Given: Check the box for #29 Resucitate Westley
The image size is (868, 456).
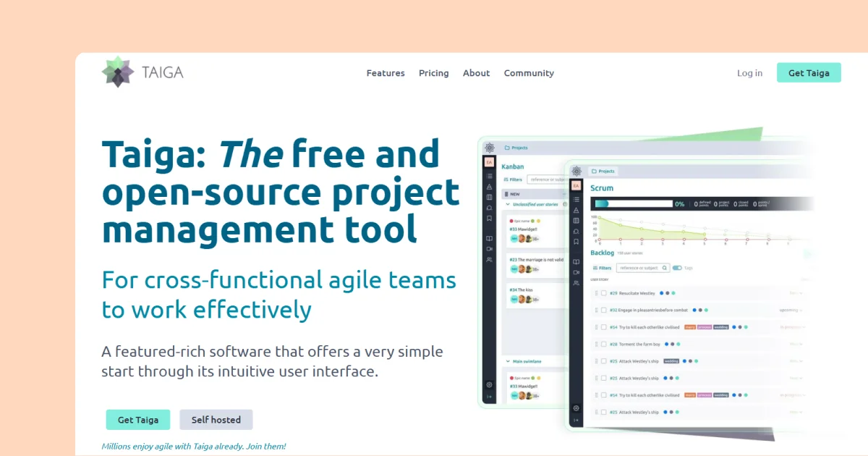Looking at the screenshot, I should 604,293.
